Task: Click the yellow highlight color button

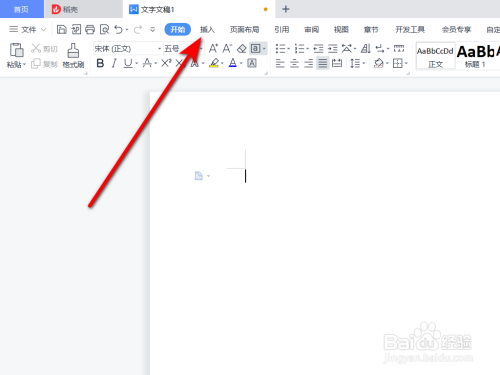Action: click(214, 63)
